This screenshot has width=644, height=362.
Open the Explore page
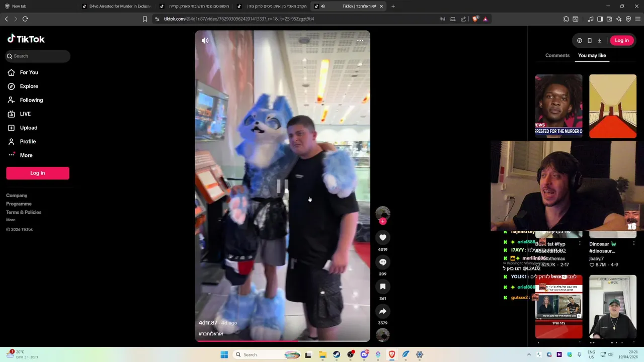click(29, 86)
